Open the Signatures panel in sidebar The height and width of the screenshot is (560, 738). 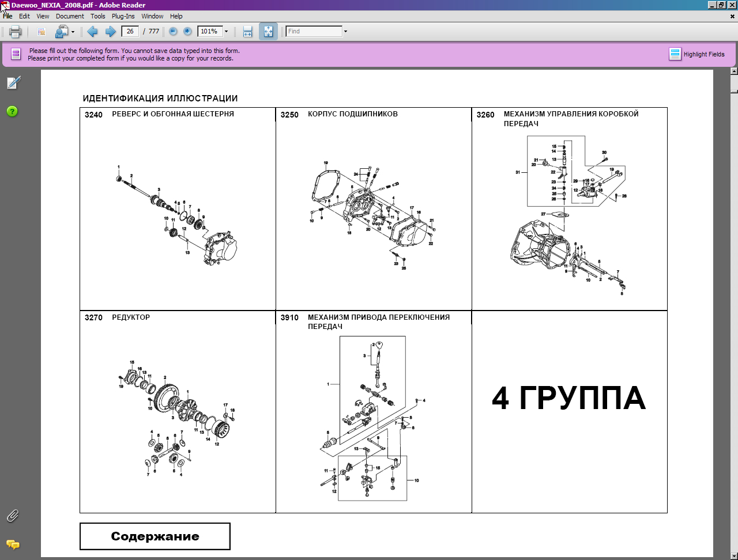coord(13,83)
